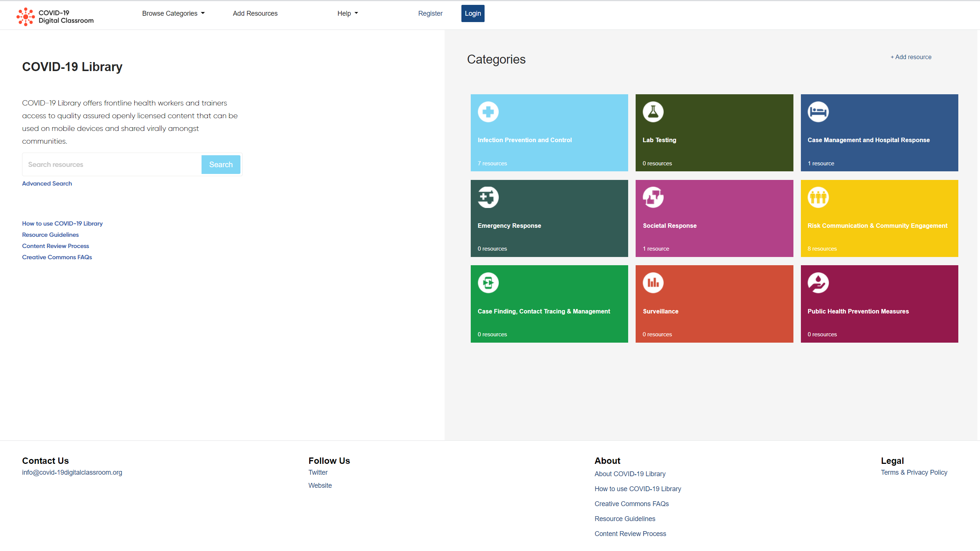The image size is (980, 551).
Task: Open the Content Review Process sidebar link
Action: (56, 246)
